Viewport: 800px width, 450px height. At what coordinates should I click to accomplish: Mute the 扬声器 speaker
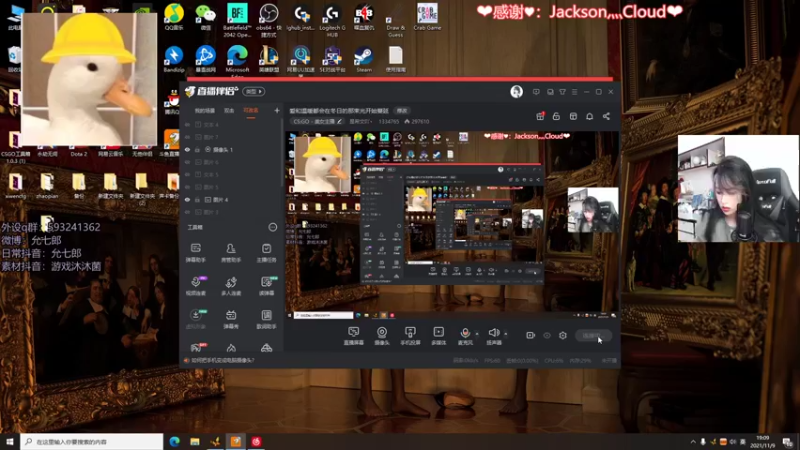pyautogui.click(x=493, y=336)
